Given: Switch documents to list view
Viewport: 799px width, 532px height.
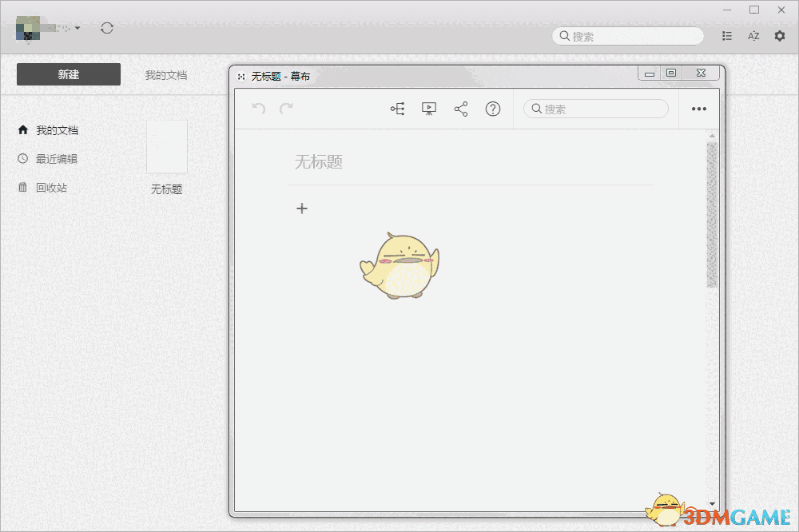Looking at the screenshot, I should [x=726, y=36].
